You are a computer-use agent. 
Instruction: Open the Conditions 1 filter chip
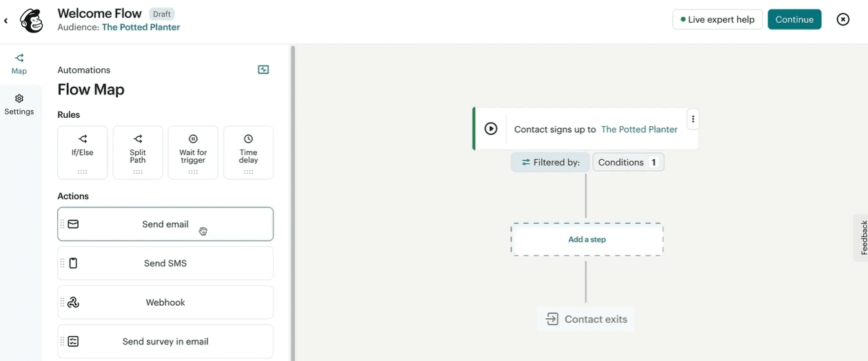628,163
